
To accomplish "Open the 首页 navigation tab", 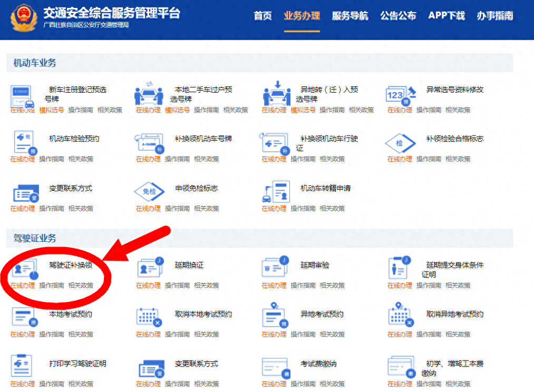I will 263,16.
